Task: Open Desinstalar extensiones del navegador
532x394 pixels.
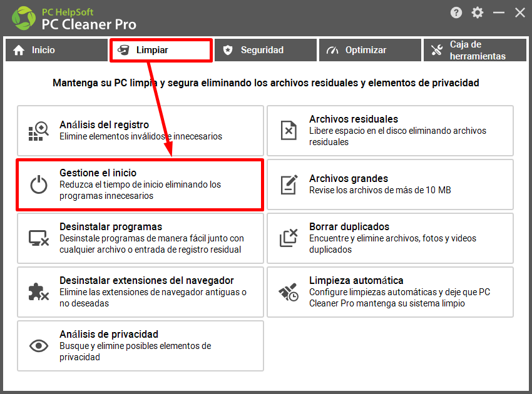Action: (140, 292)
